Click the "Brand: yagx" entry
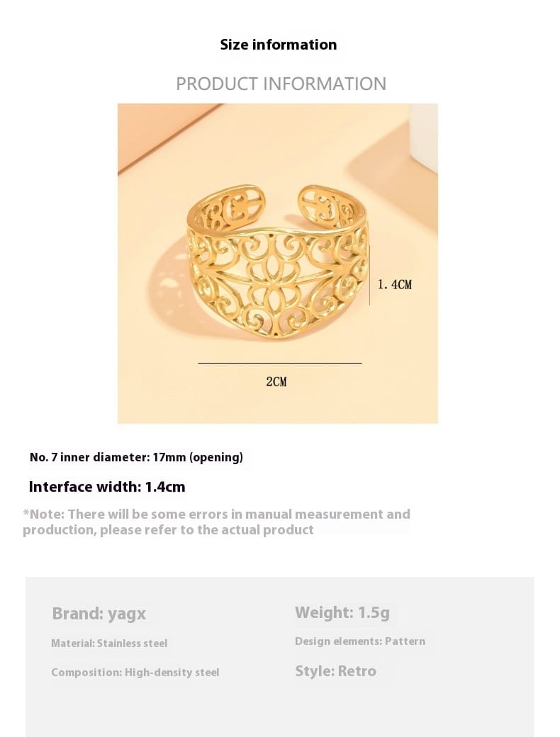 tap(99, 614)
